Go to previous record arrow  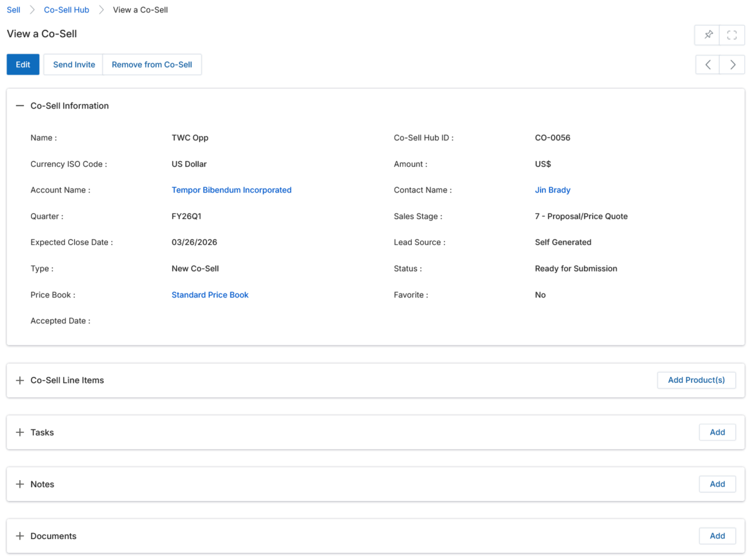(707, 65)
